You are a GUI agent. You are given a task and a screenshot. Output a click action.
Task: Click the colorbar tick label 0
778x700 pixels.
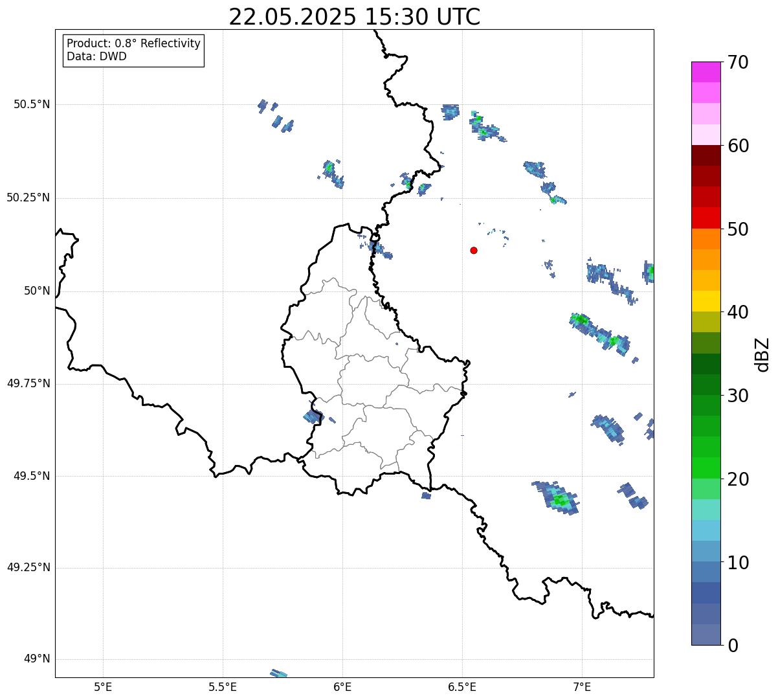(x=733, y=646)
